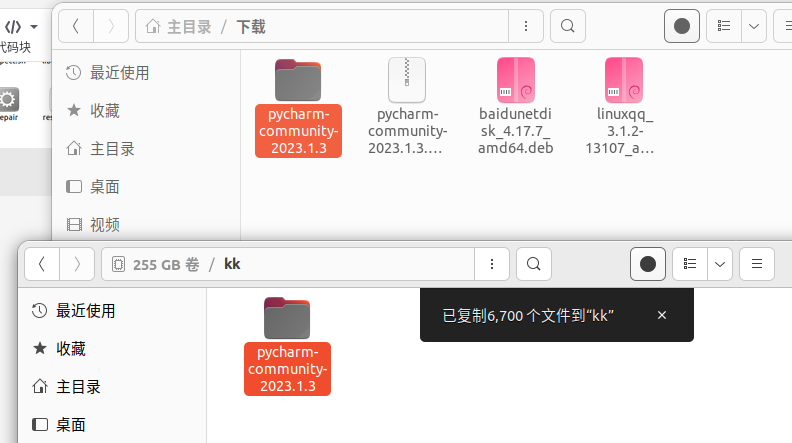Toggle list view in kk window
The image size is (792, 443).
[x=690, y=264]
